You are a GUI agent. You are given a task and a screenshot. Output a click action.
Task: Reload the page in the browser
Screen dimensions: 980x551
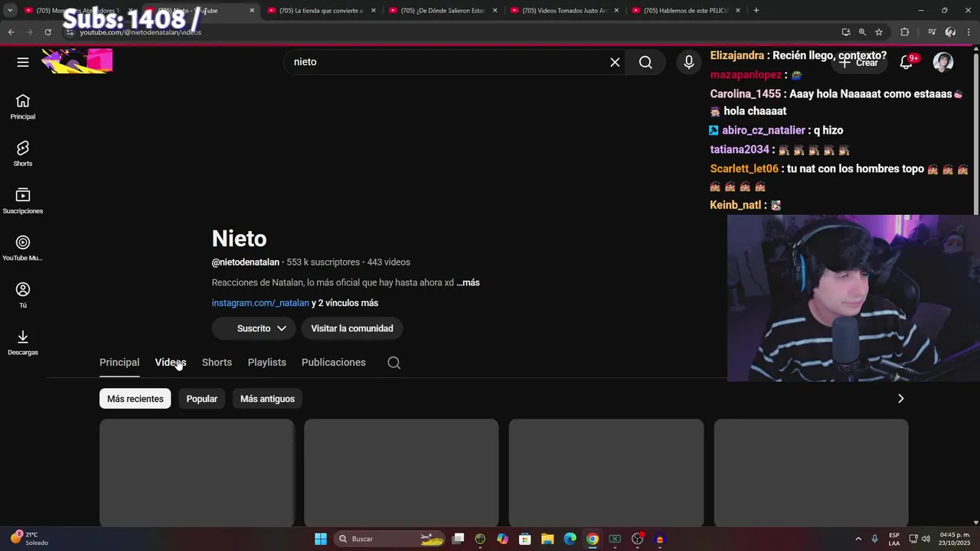coord(47,32)
